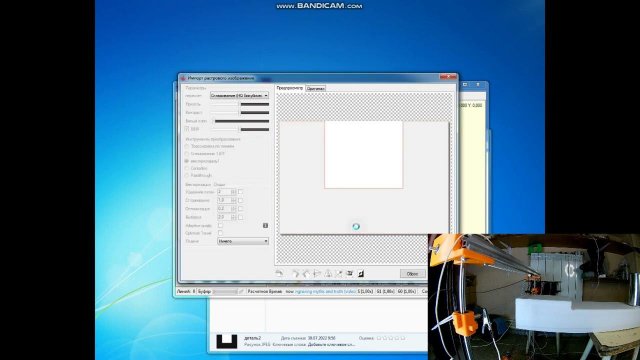
Task: Select the Centerline conversion radio button
Action: tap(187, 168)
